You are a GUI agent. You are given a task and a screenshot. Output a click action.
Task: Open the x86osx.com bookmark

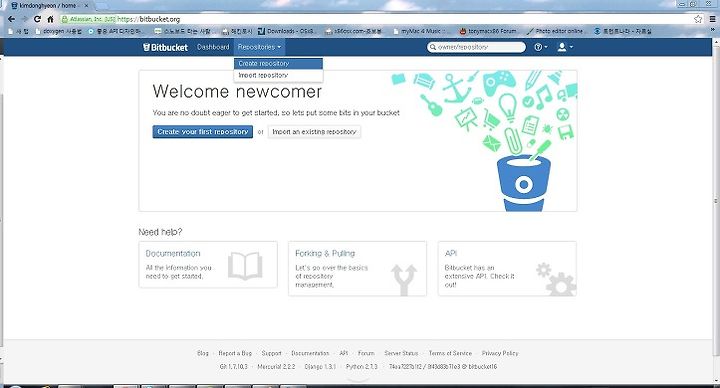[x=354, y=31]
